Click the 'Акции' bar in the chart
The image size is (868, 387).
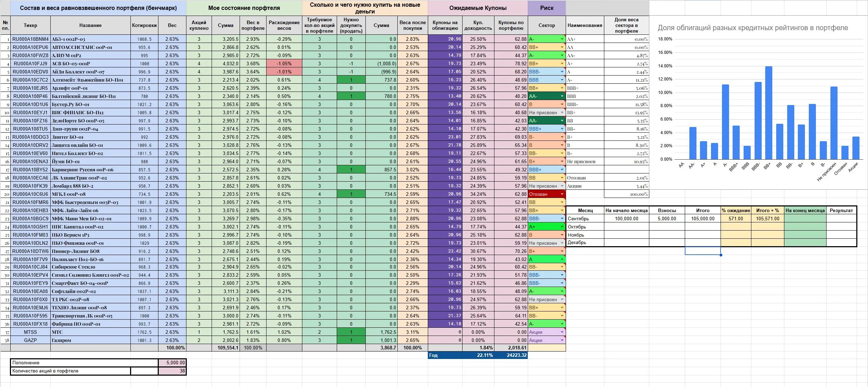pos(856,148)
